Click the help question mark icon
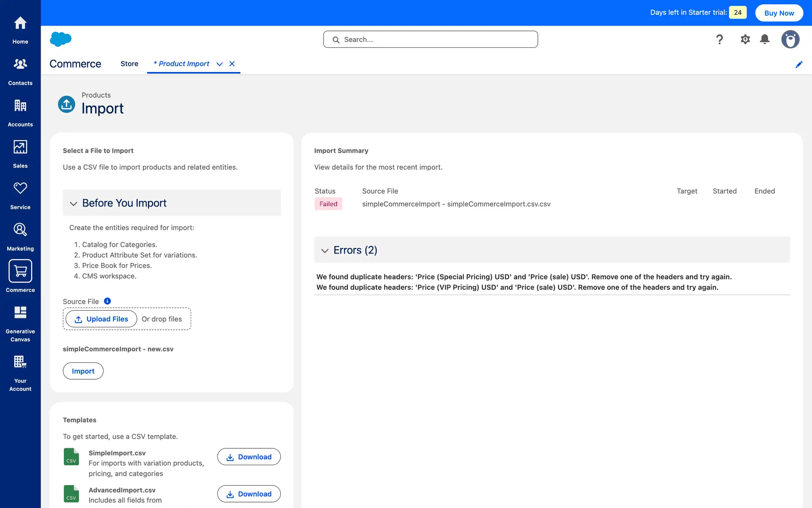Viewport: 812px width, 508px height. pos(719,39)
